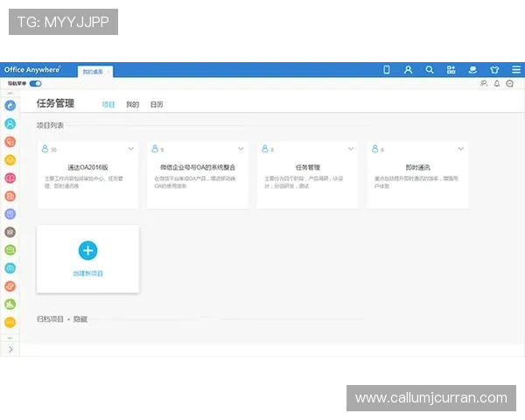Image resolution: width=525 pixels, height=420 pixels.
Task: Expand the chevron on 微信企业号与OA的系统整合 card
Action: tap(241, 149)
